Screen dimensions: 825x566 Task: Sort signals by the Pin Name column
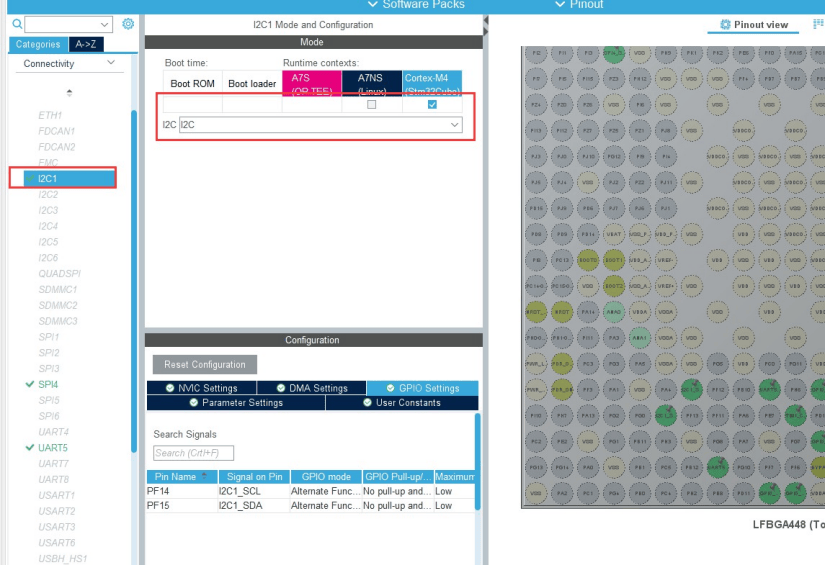(182, 477)
